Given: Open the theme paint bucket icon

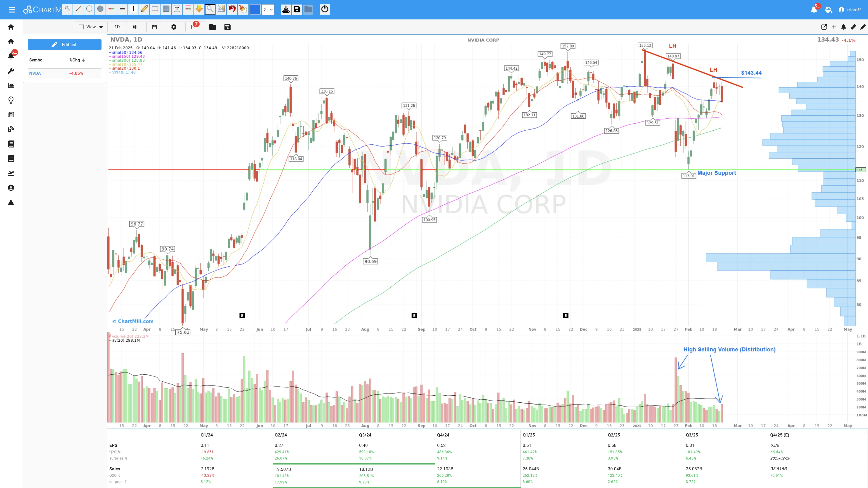Looking at the screenshot, I should pos(829,9).
